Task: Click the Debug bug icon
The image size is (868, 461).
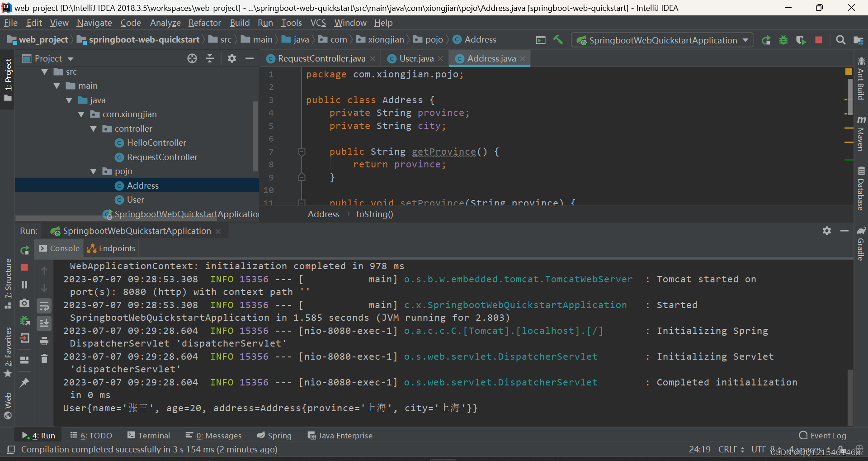Action: coord(783,40)
